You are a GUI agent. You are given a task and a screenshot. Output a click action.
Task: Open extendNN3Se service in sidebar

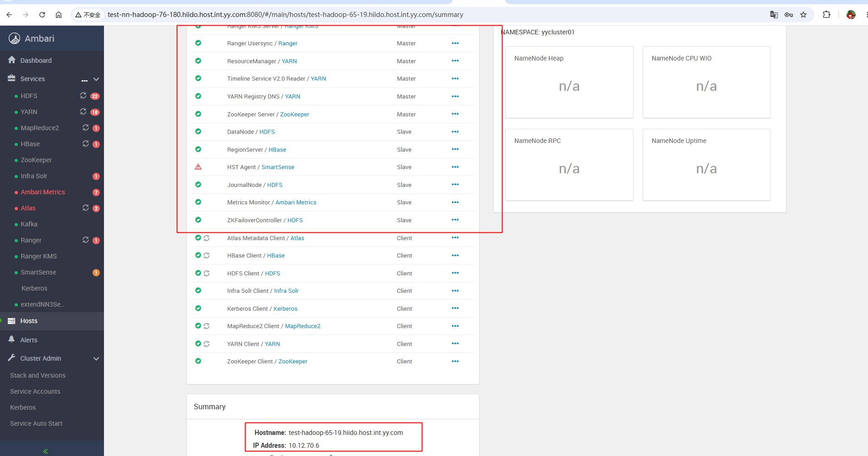point(43,304)
